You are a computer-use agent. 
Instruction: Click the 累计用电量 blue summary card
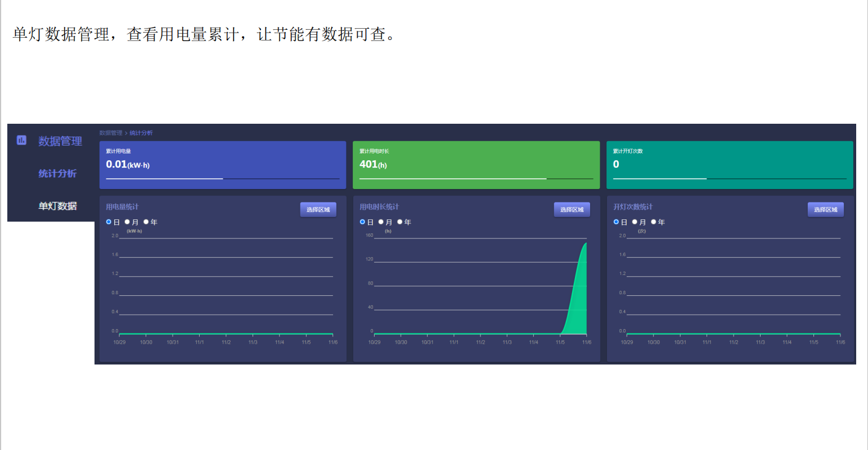(222, 164)
